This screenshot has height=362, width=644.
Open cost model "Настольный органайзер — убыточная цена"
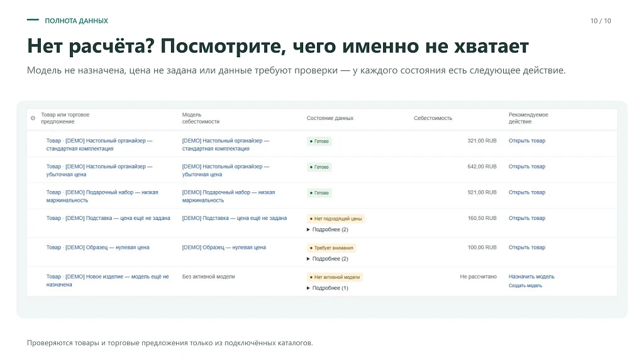pos(226,170)
